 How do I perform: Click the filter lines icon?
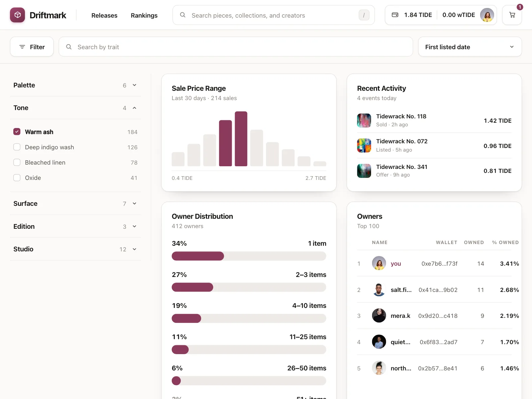[x=22, y=47]
